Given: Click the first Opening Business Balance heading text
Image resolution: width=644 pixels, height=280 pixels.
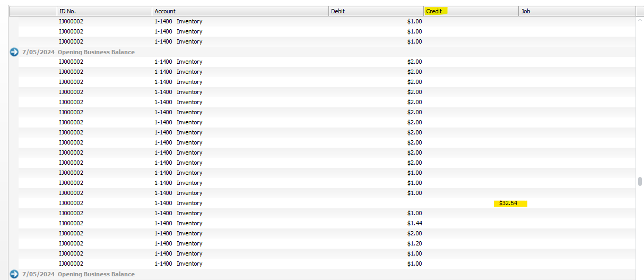Looking at the screenshot, I should tap(95, 52).
